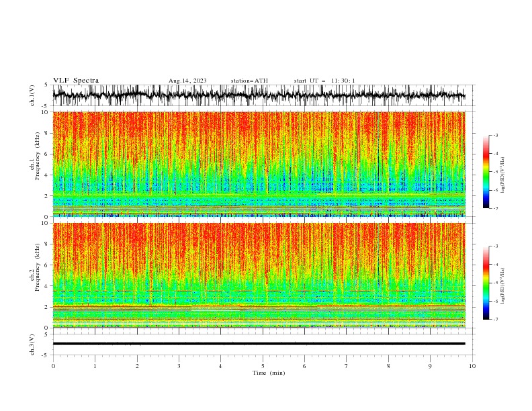This screenshot has height=411, width=532.
Task: Click the 'station=ATH' label
Action: [249, 81]
